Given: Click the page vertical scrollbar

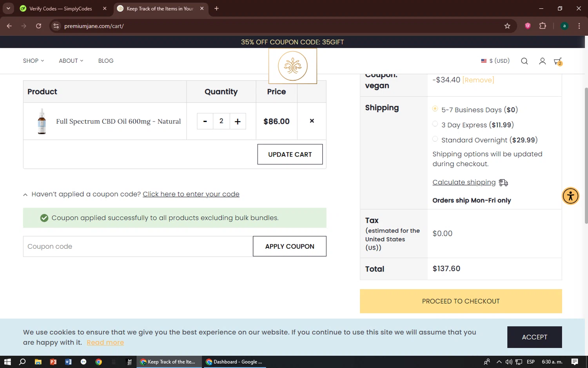Looking at the screenshot, I should click(x=586, y=155).
